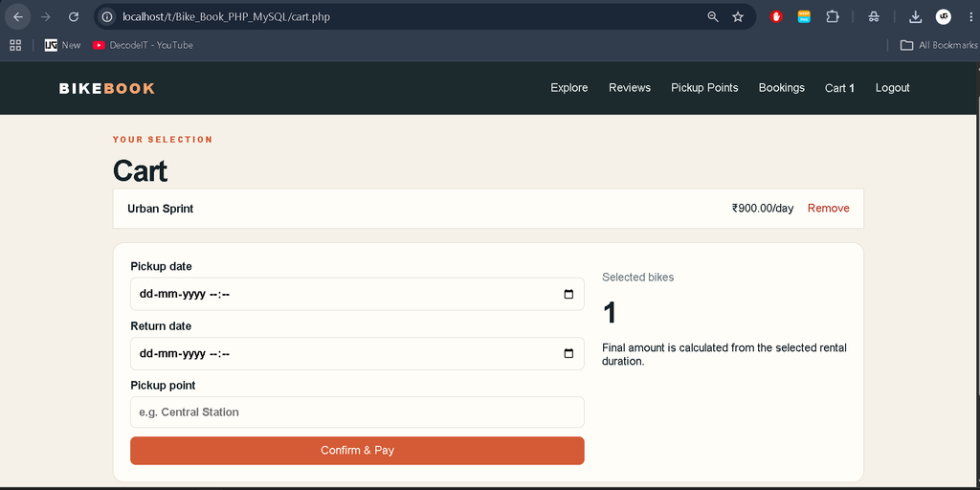The width and height of the screenshot is (980, 490).
Task: Open the All Bookmarks folder
Action: point(939,45)
